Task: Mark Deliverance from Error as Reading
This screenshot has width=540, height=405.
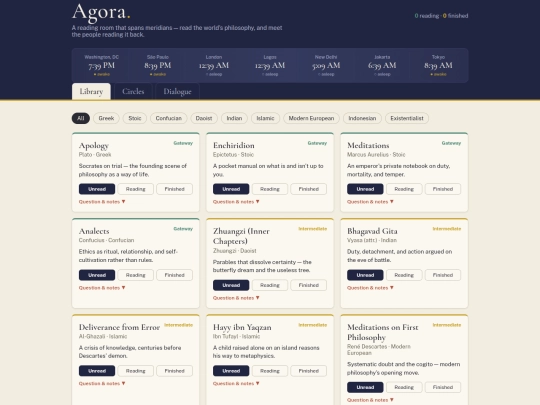Action: point(135,371)
